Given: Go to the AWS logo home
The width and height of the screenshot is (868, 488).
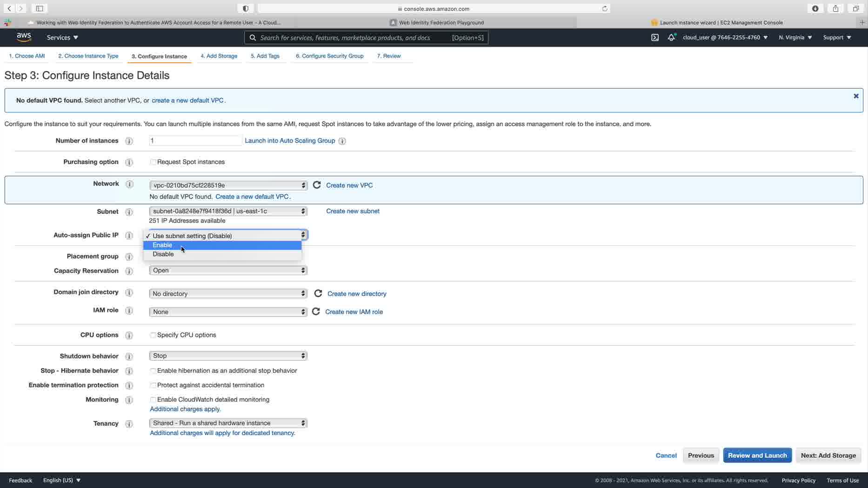Looking at the screenshot, I should 24,37.
